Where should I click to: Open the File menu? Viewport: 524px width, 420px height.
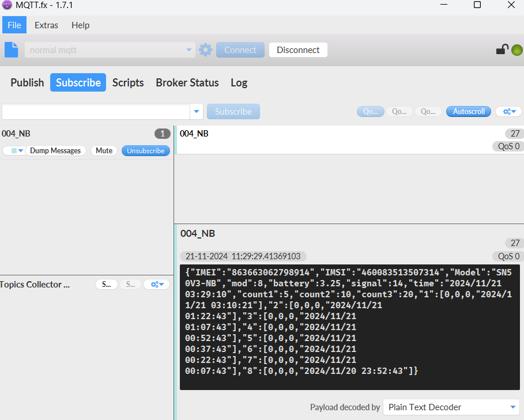[14, 25]
